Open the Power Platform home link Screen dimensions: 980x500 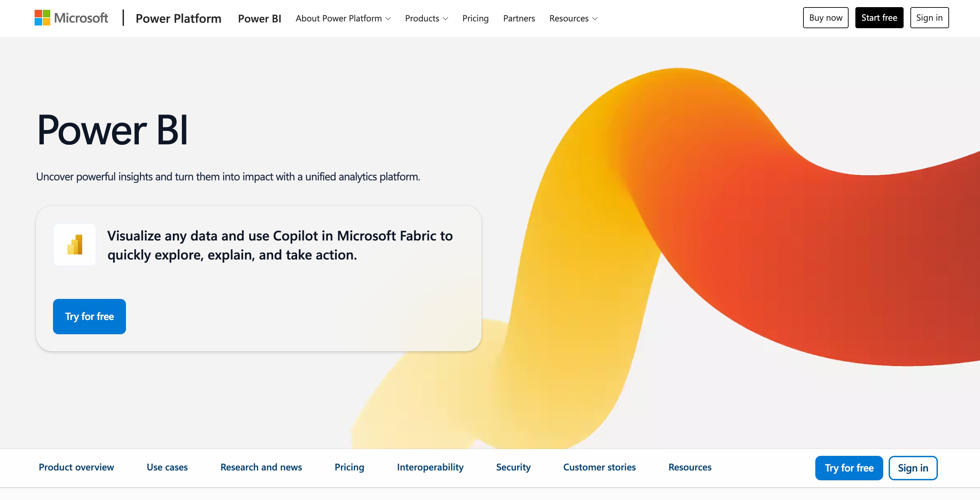(178, 18)
